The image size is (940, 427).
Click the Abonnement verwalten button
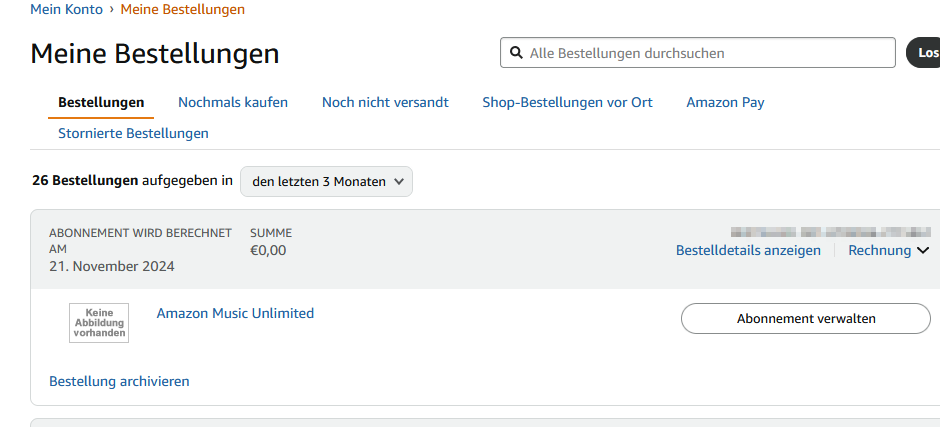click(x=806, y=318)
